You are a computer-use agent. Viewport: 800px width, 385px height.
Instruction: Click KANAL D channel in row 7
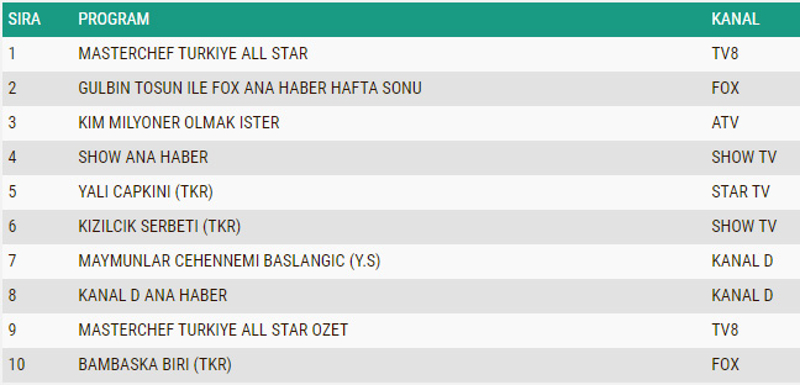(x=742, y=261)
